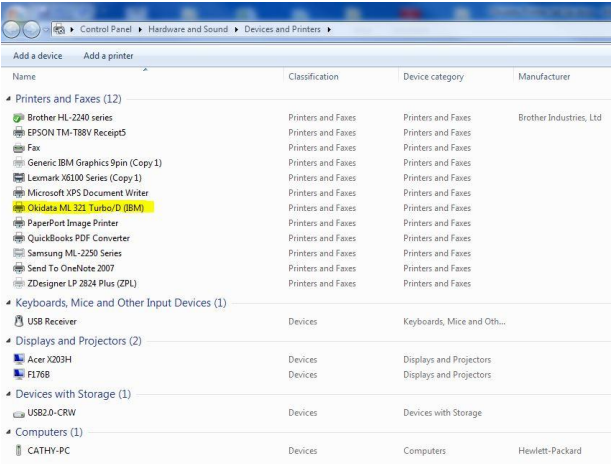Collapse the Devices with Storage group

click(x=9, y=394)
